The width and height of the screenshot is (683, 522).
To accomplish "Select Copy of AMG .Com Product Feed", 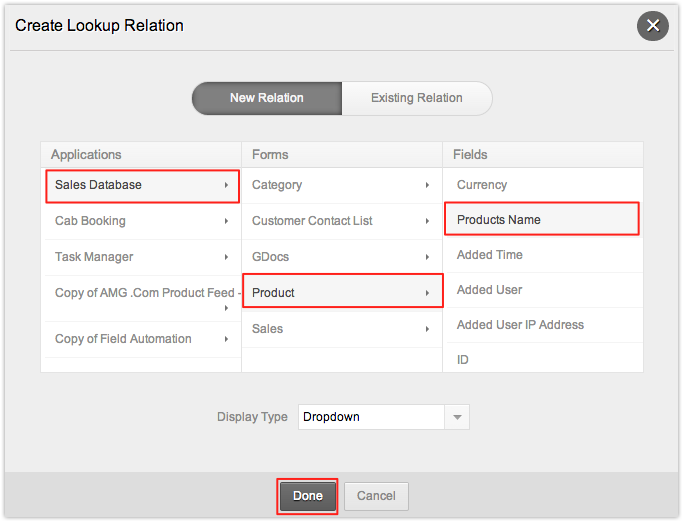I will pyautogui.click(x=141, y=293).
